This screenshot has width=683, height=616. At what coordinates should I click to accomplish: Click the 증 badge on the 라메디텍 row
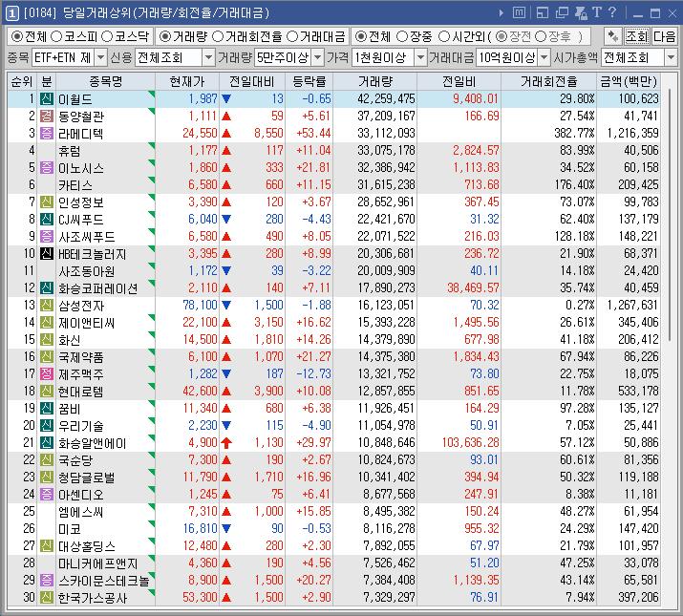(x=47, y=134)
